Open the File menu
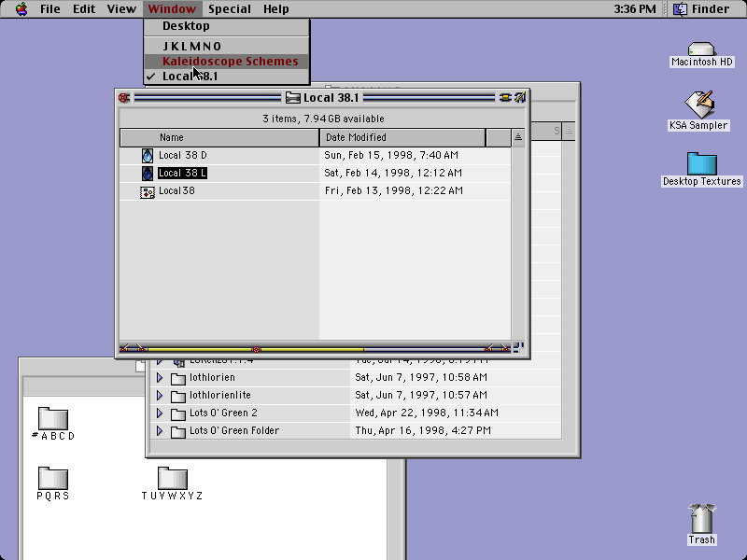The image size is (747, 560). [x=50, y=8]
